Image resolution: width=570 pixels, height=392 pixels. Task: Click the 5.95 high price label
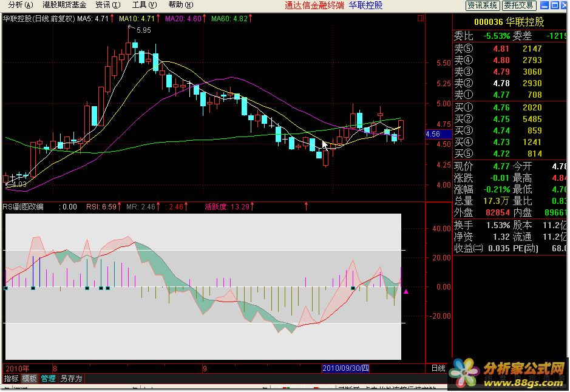(x=144, y=30)
